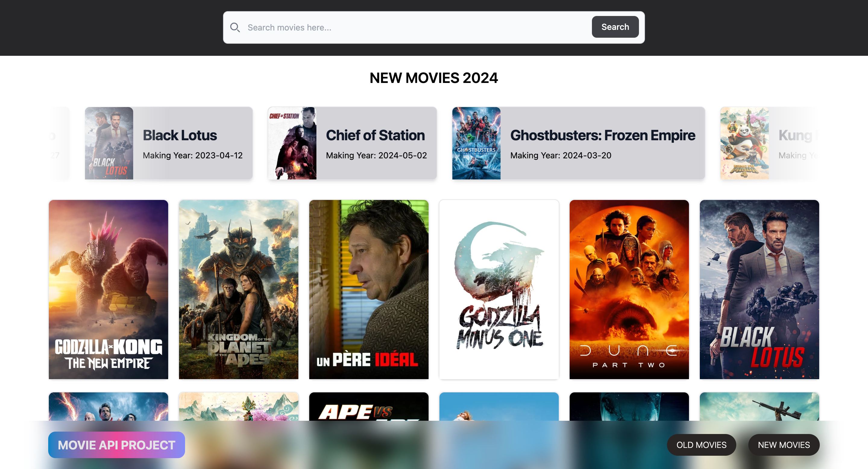Click the 'Ghostbusters: Frozen Empire' title text

[602, 135]
